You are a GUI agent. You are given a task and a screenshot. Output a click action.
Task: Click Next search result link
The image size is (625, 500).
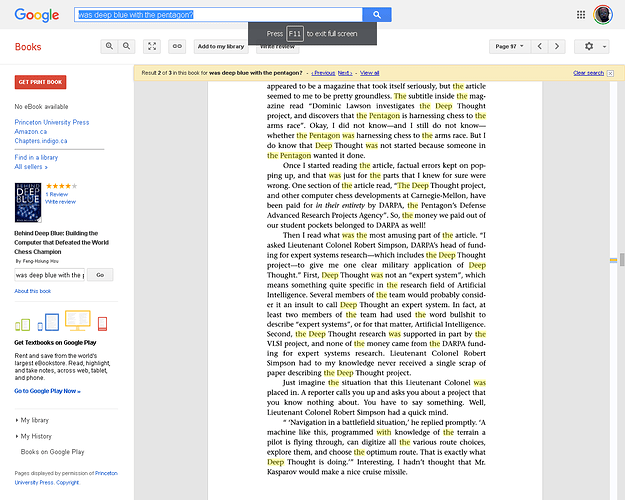[345, 73]
